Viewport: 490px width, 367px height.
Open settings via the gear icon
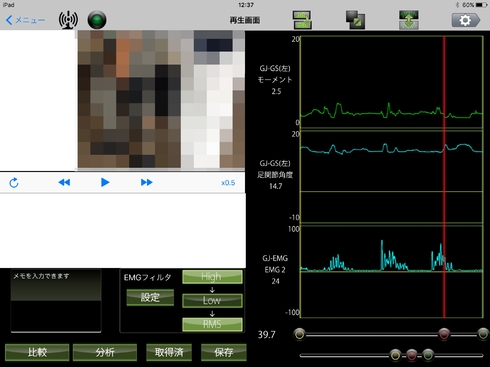[466, 20]
